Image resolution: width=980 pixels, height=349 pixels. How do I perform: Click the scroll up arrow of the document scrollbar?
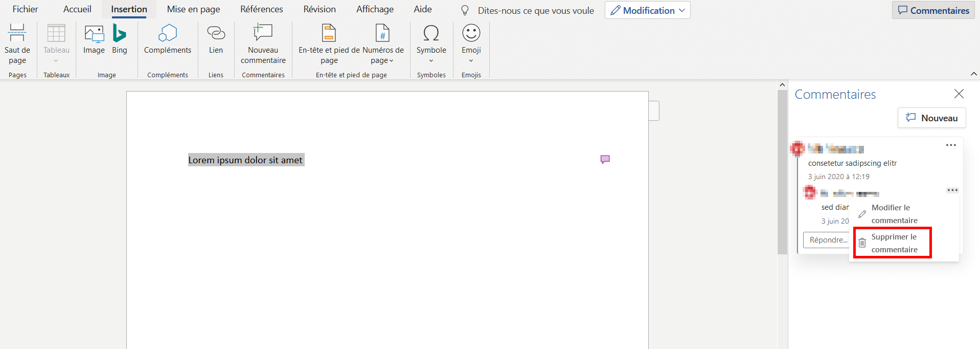click(x=782, y=85)
